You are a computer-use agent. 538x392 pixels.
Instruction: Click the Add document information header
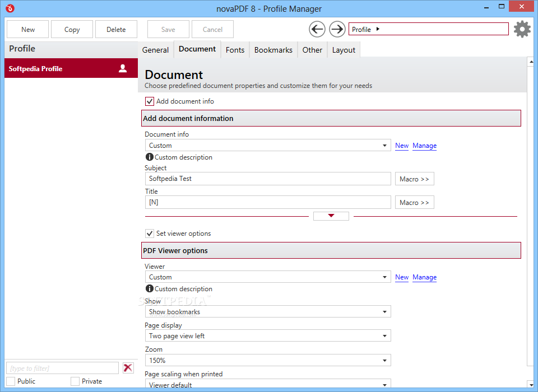(331, 118)
